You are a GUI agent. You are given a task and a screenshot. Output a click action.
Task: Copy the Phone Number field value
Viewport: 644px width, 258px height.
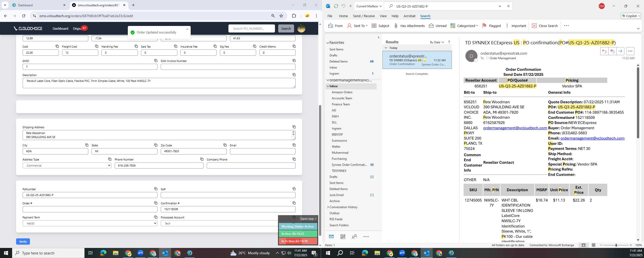tap(202, 159)
